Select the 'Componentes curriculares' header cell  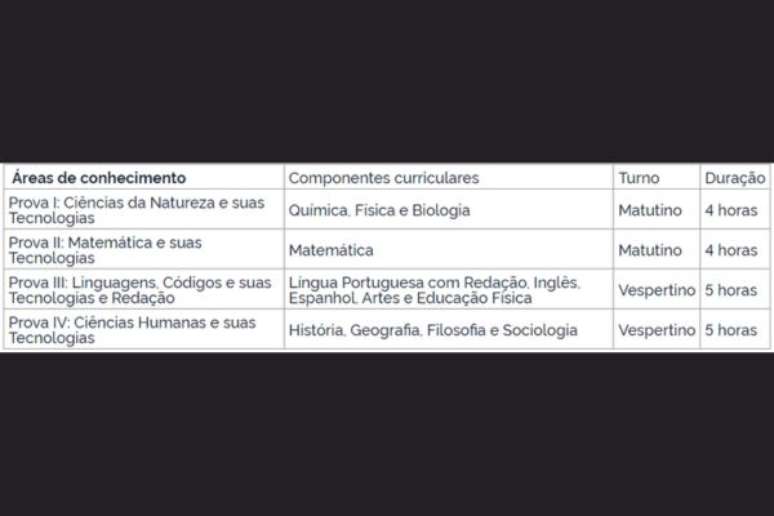pyautogui.click(x=449, y=177)
